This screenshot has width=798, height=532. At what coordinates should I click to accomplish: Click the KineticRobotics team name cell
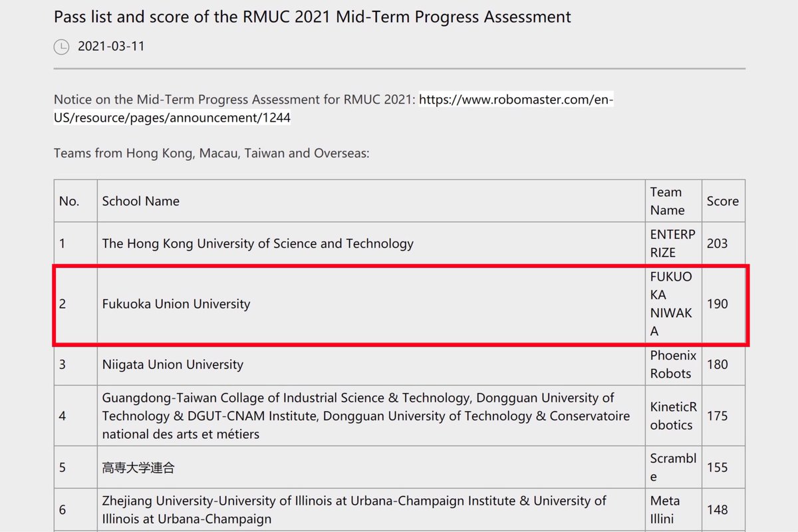pyautogui.click(x=674, y=416)
